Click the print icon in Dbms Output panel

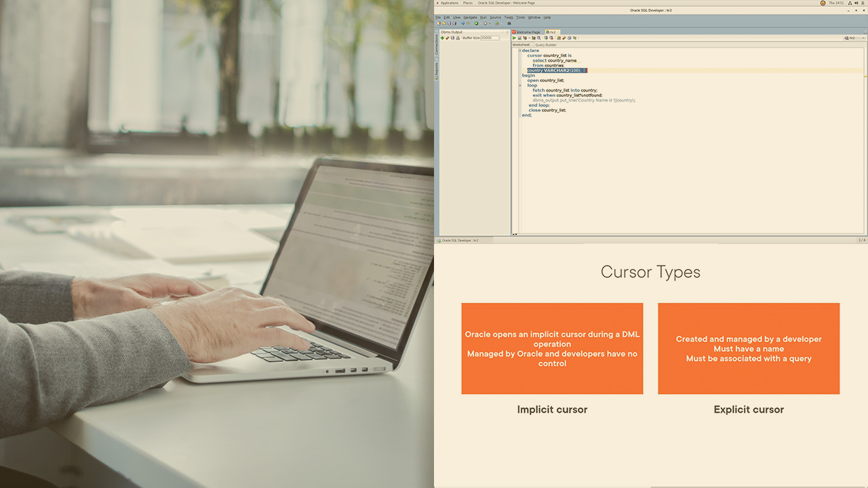point(458,38)
